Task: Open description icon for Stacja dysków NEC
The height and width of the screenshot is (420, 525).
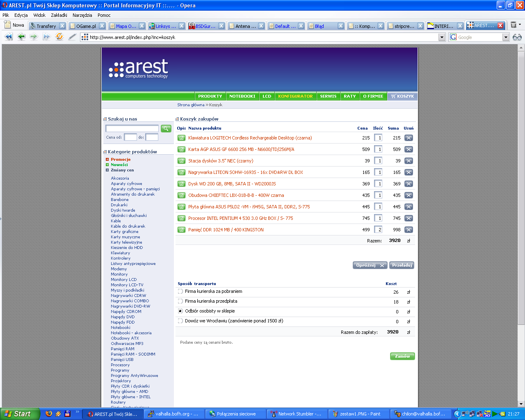Action: tap(181, 161)
